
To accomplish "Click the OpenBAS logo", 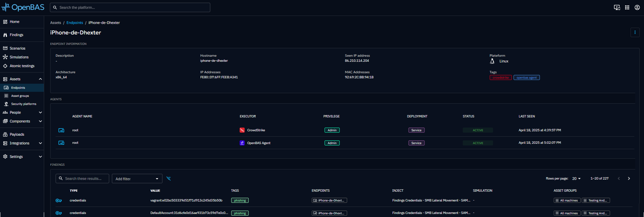I will pos(23,7).
